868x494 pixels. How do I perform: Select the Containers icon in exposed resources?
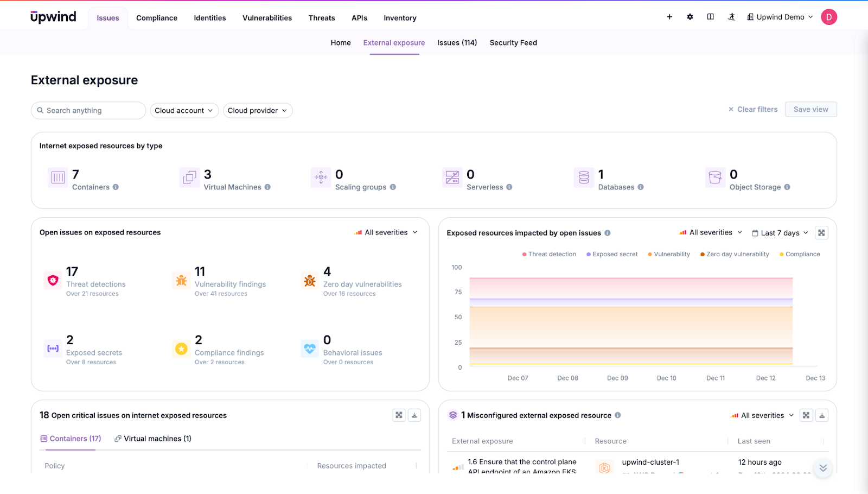[x=58, y=178]
